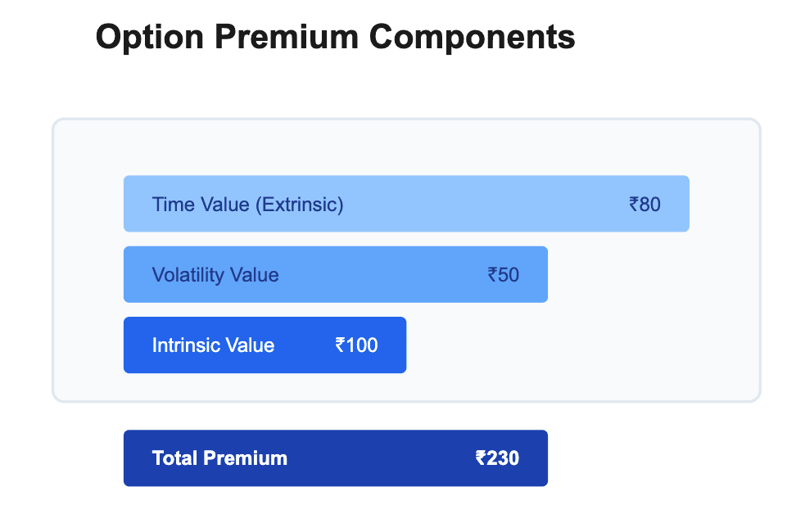Click the ₹100 intrinsic amount
796x532 pixels.
pos(357,345)
